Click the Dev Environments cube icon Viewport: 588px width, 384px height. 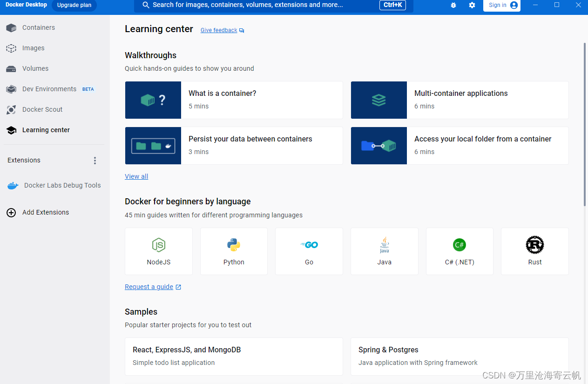pyautogui.click(x=11, y=89)
